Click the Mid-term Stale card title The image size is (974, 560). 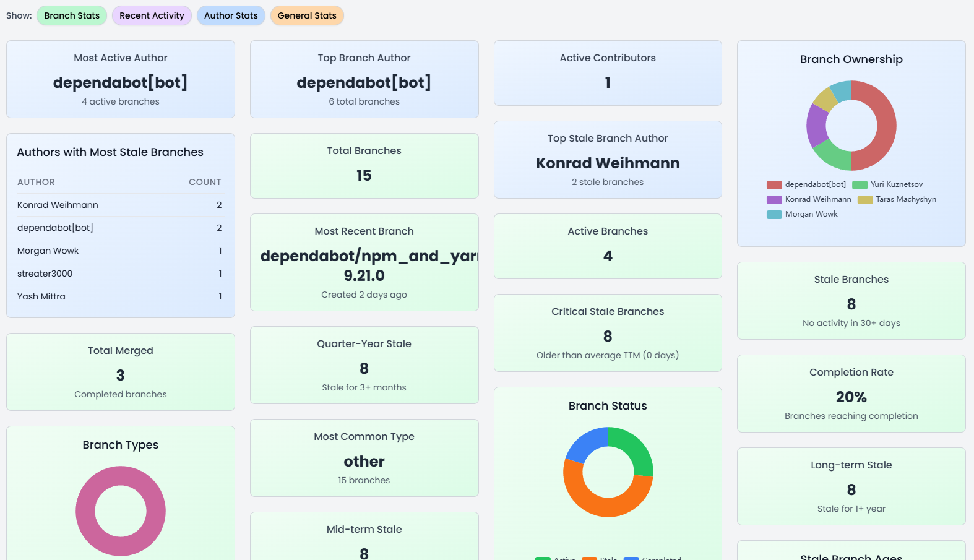364,529
